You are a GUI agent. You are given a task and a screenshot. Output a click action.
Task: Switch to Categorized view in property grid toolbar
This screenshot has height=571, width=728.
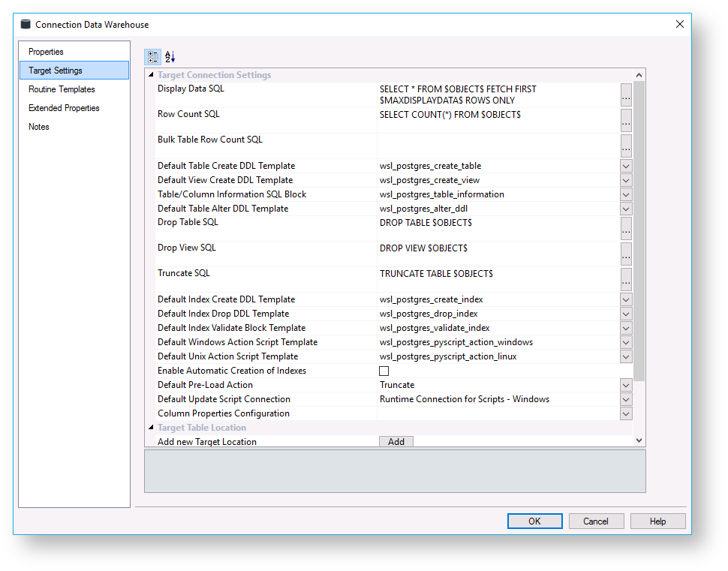pyautogui.click(x=153, y=56)
